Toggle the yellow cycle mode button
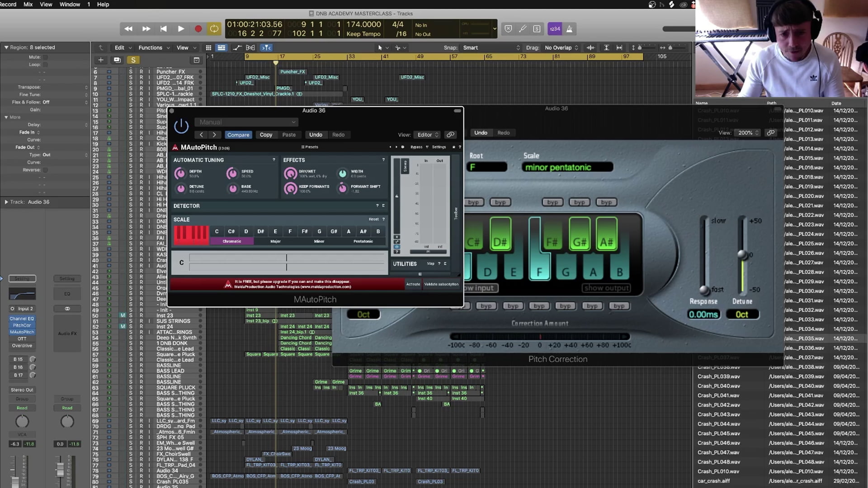This screenshot has height=488, width=868. pyautogui.click(x=214, y=29)
